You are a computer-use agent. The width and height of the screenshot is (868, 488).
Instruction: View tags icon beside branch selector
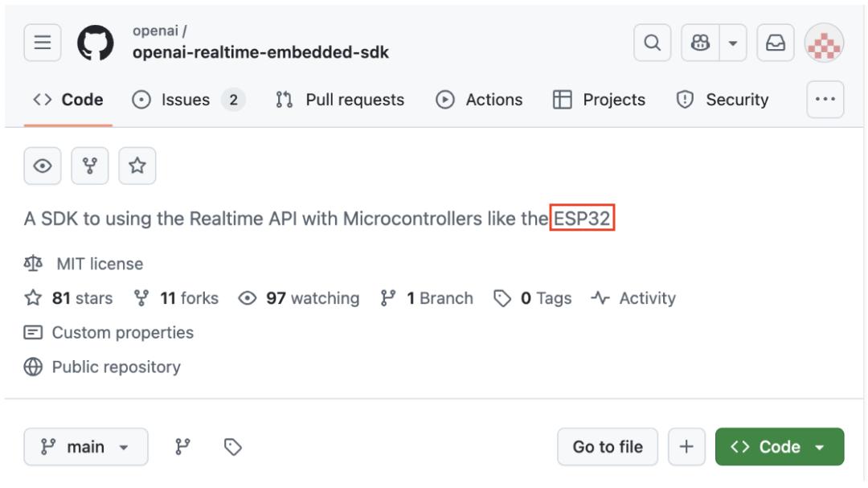click(x=233, y=447)
